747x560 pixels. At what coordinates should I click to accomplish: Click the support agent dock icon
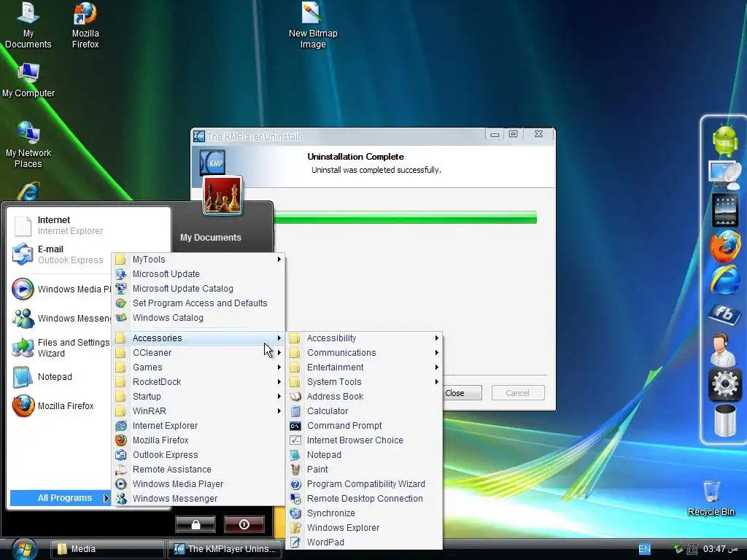click(x=724, y=349)
